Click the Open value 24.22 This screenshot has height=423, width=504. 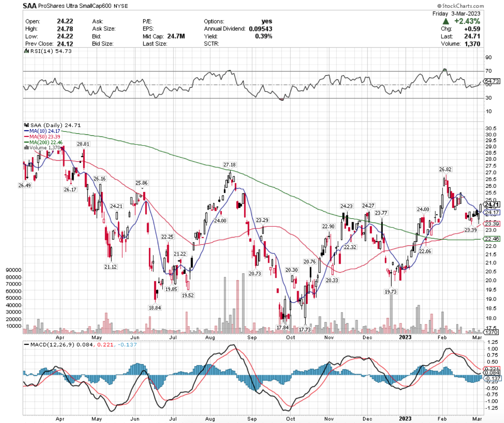pos(65,21)
